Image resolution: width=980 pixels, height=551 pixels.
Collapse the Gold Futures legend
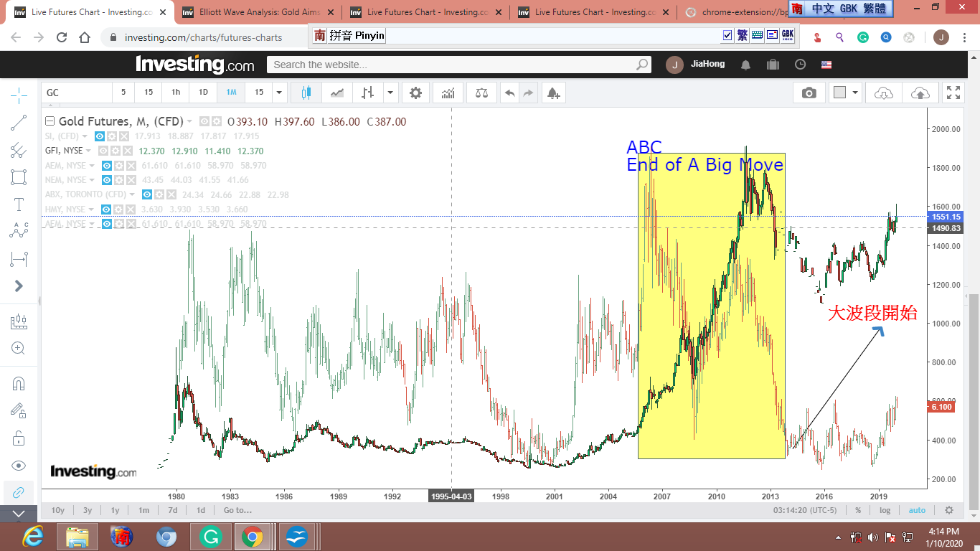[50, 121]
